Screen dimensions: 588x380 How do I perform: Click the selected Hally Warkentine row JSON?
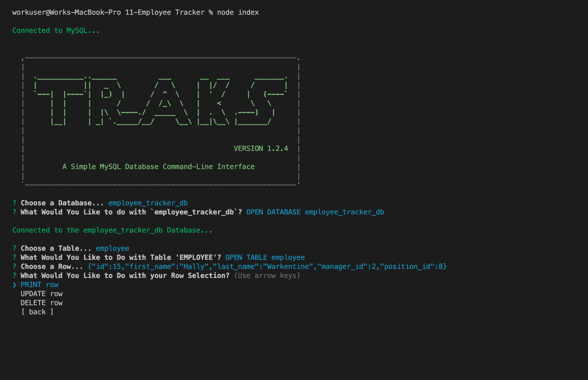[267, 267]
